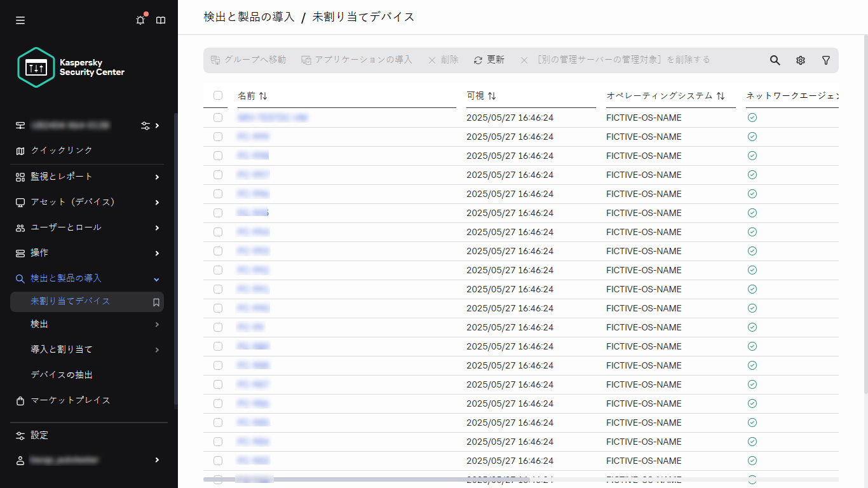Open the administration server settings sliders icon

(146, 126)
